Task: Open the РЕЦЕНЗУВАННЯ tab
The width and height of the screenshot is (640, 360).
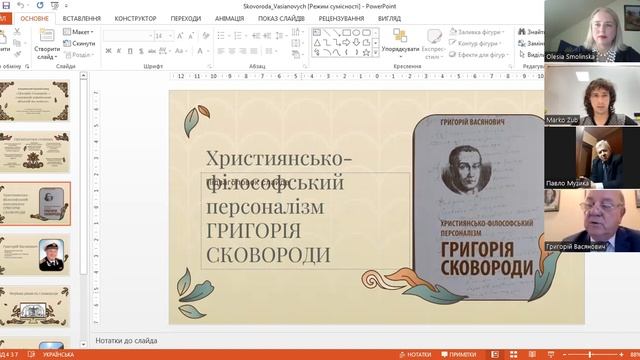Action: tap(341, 18)
